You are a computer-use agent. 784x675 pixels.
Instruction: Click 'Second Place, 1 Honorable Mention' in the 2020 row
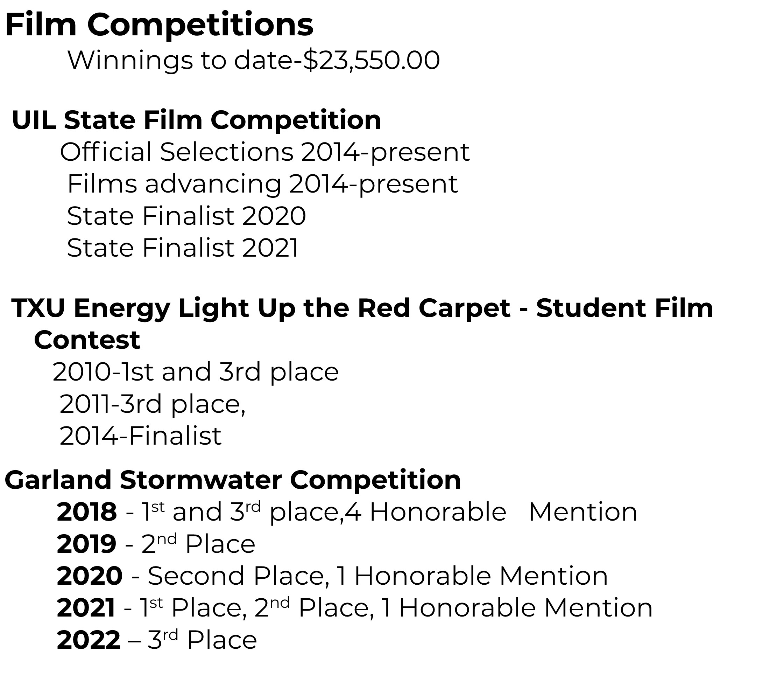click(x=377, y=576)
